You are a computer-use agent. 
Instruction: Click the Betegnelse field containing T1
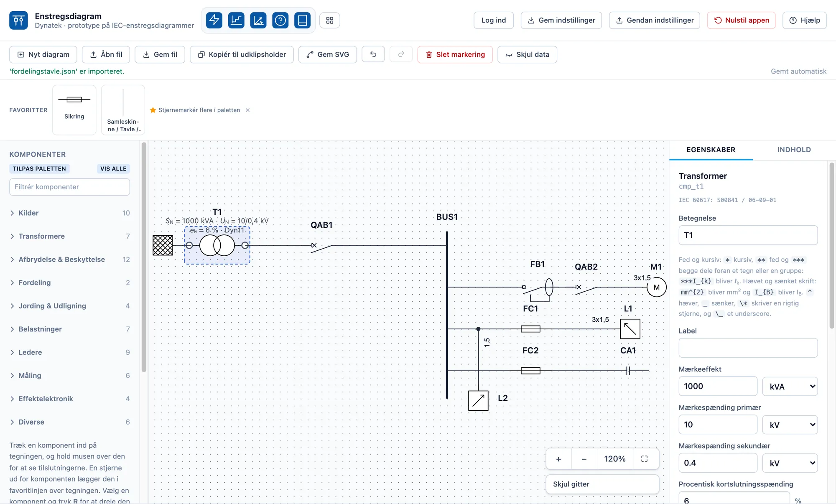tap(748, 235)
